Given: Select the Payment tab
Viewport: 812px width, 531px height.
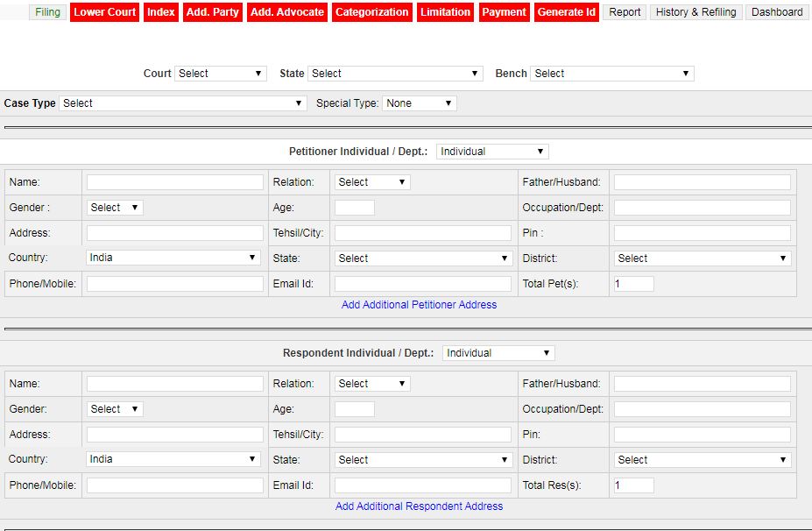Looking at the screenshot, I should tap(505, 12).
